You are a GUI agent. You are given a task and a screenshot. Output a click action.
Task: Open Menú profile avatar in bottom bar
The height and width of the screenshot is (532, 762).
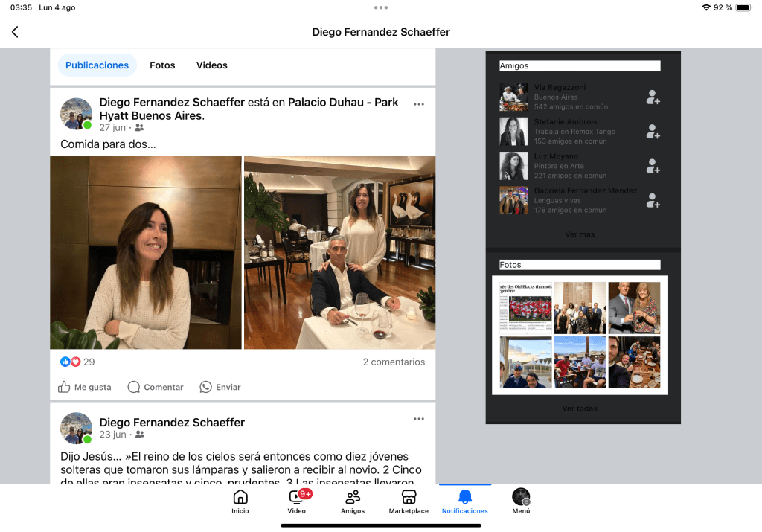click(521, 501)
